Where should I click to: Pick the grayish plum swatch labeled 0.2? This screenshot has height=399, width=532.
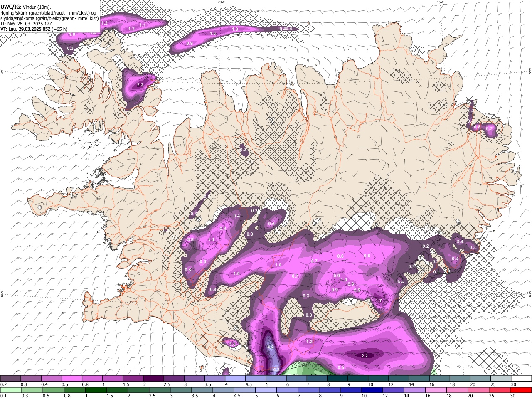[x=11, y=379]
